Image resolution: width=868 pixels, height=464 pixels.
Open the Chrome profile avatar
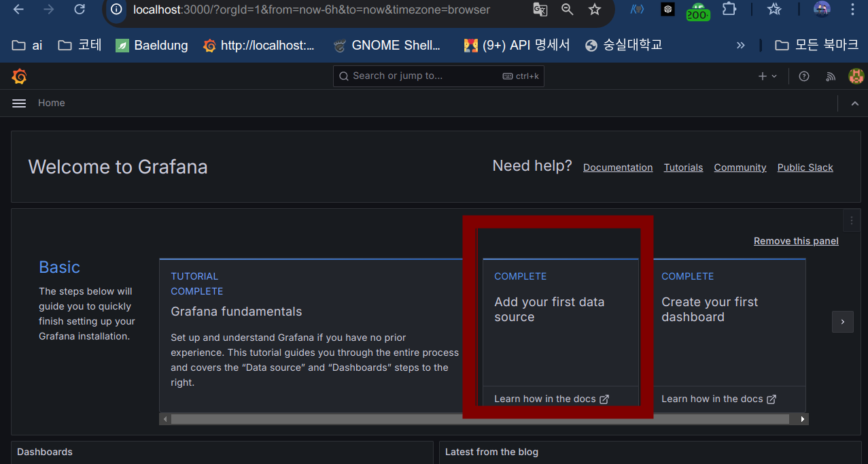coord(822,10)
